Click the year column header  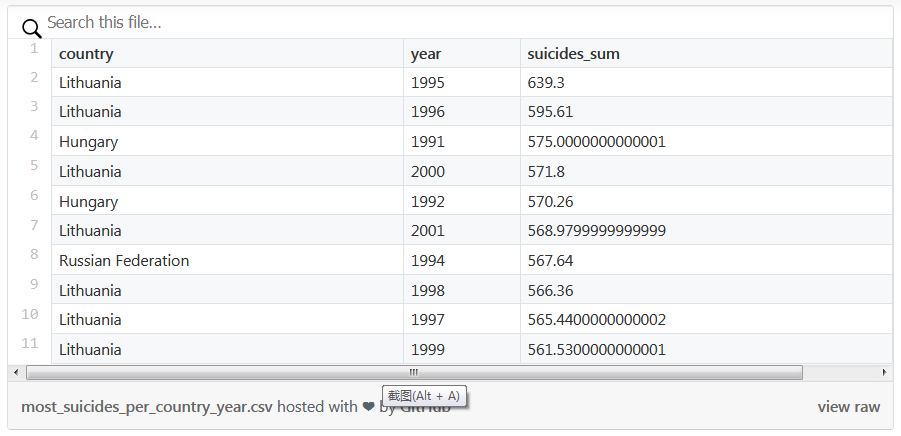click(x=426, y=54)
